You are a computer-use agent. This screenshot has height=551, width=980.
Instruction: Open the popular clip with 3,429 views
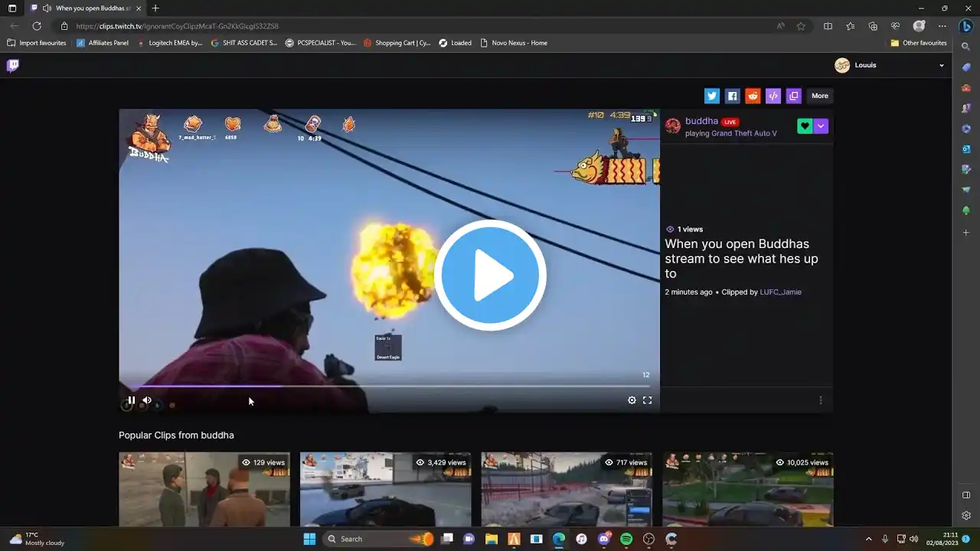(x=385, y=489)
